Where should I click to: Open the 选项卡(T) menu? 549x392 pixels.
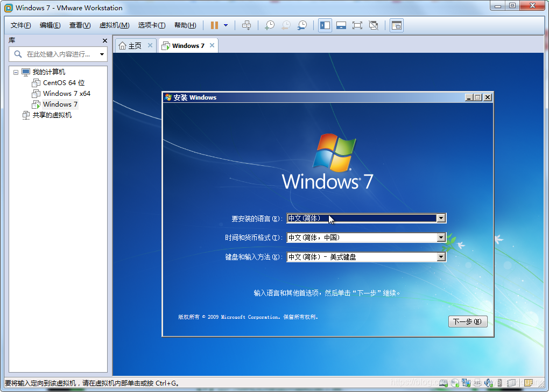pyautogui.click(x=152, y=25)
